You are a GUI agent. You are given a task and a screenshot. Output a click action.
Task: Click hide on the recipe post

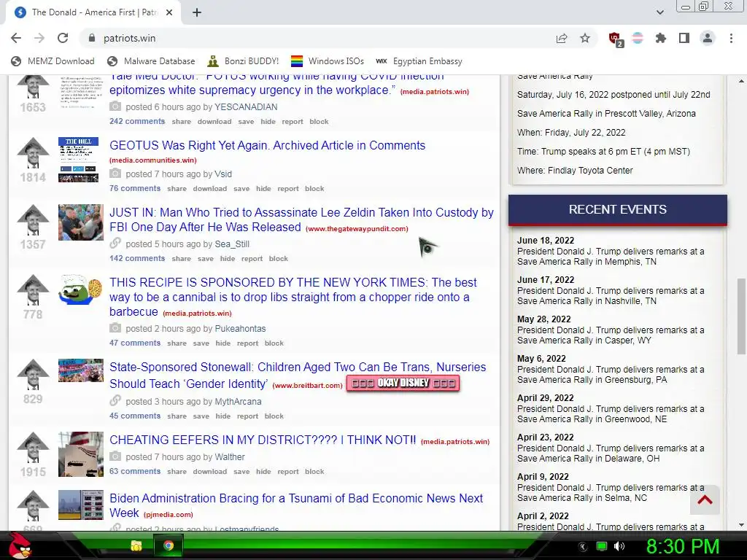click(223, 343)
